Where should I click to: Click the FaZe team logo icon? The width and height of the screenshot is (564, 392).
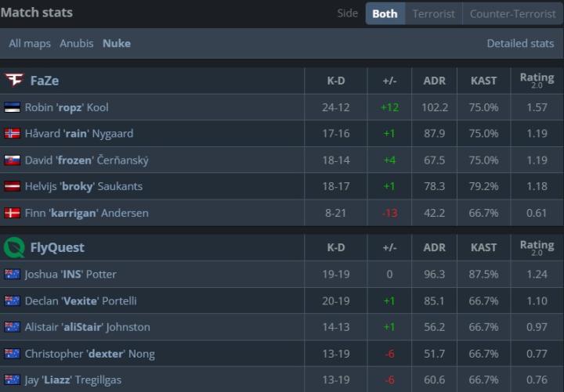click(14, 81)
